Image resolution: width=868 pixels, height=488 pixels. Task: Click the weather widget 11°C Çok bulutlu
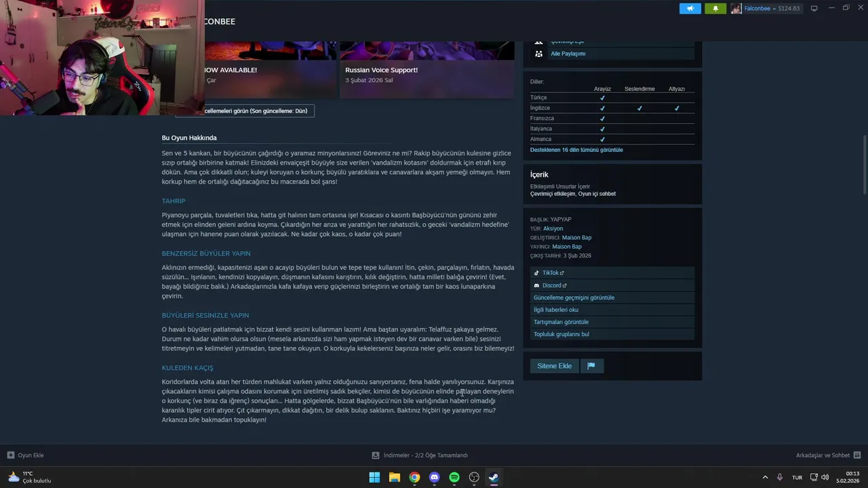click(x=29, y=477)
